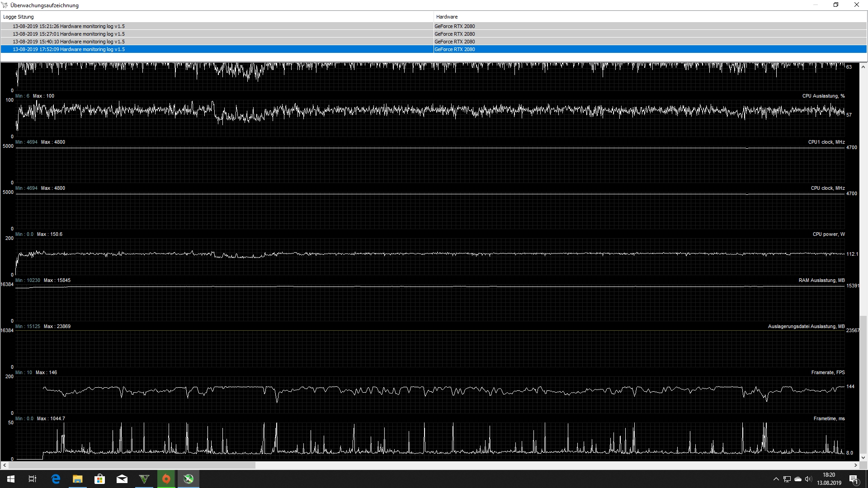Open the GTA V taskbar icon
The height and width of the screenshot is (488, 868).
tap(144, 479)
